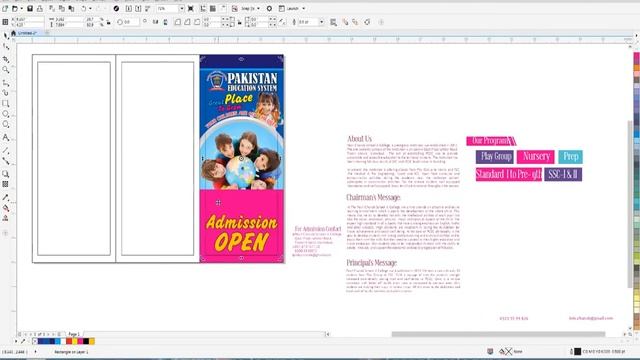
Task: Select the Color Eyedropper tool
Action: tap(6, 198)
